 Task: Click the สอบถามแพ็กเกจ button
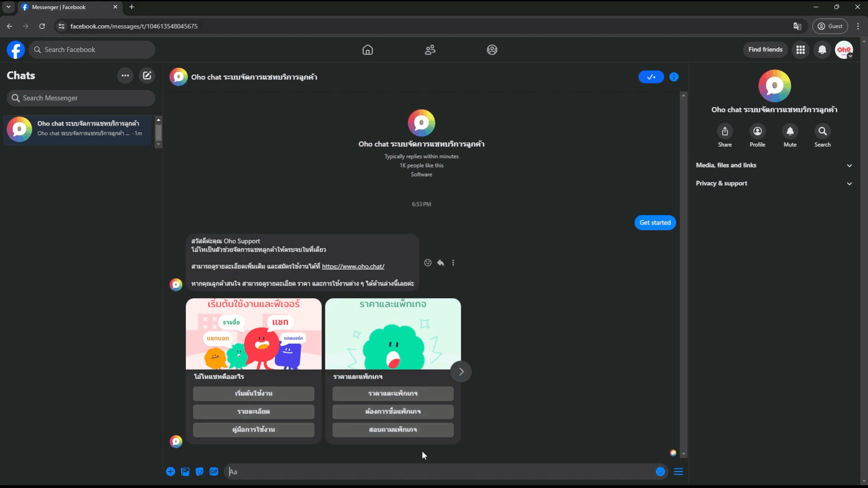(393, 430)
